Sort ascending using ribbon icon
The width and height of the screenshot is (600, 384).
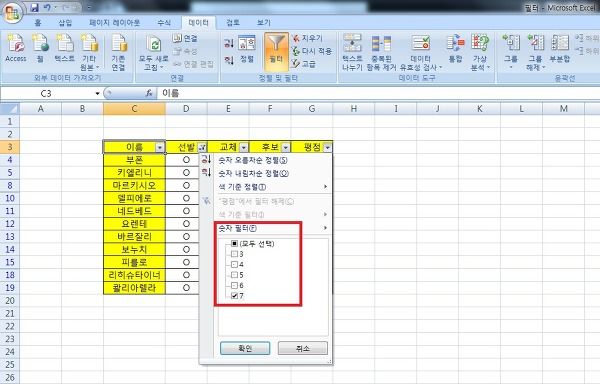click(229, 43)
